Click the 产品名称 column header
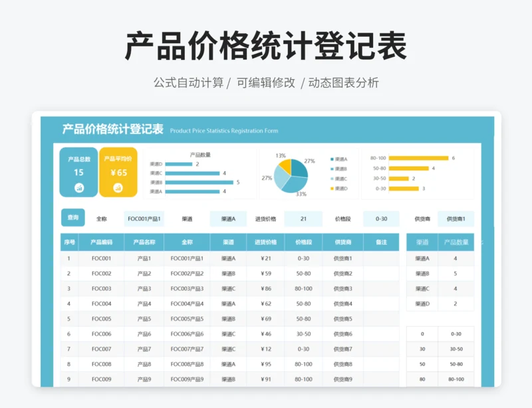The height and width of the screenshot is (408, 532). coord(144,242)
